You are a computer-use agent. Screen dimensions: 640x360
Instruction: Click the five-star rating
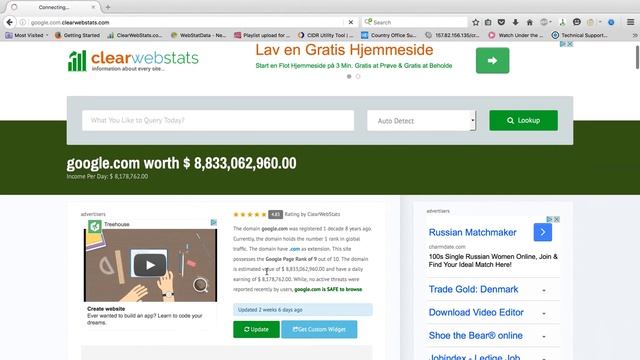(x=250, y=214)
